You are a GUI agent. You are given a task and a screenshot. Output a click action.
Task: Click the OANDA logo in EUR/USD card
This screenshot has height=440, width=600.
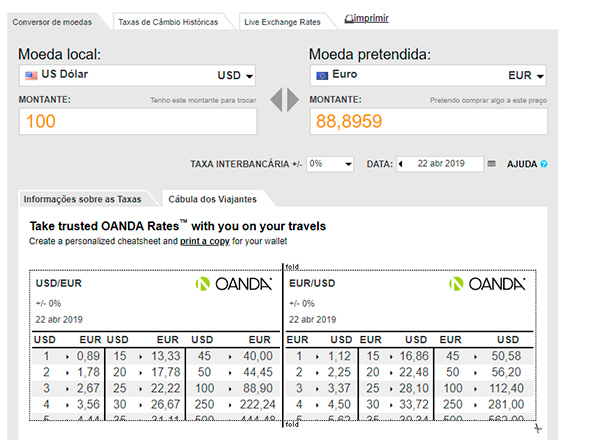tap(487, 284)
